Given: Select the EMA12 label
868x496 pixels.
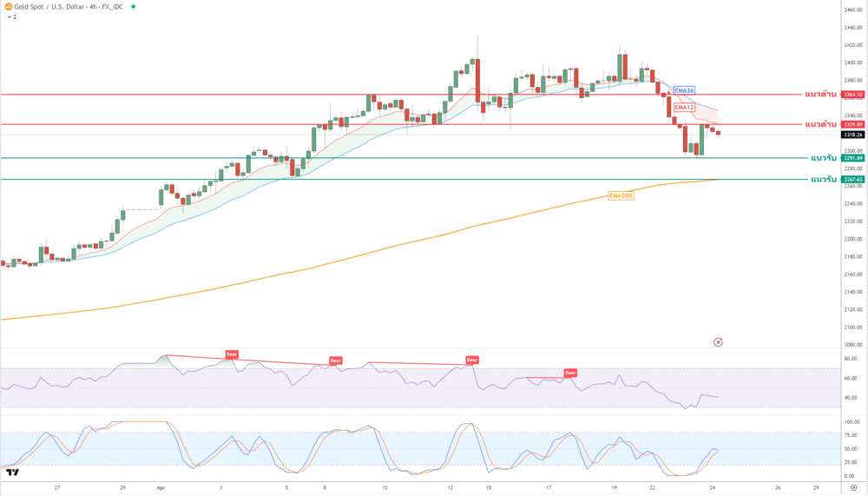Looking at the screenshot, I should point(684,107).
